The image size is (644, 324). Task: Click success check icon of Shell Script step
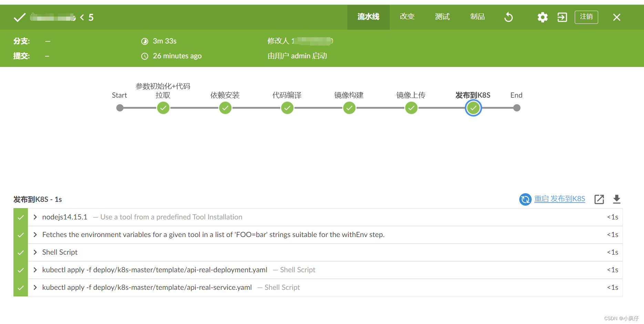[21, 253]
